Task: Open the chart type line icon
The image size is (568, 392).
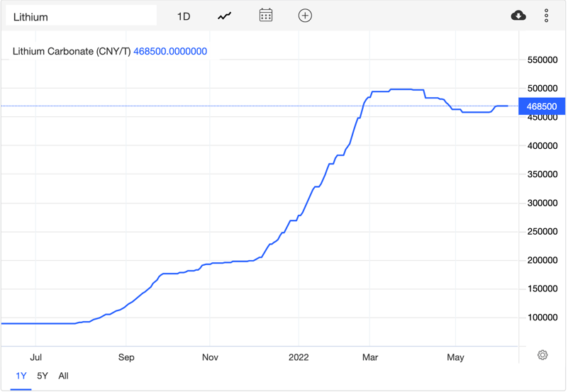Action: [x=225, y=16]
